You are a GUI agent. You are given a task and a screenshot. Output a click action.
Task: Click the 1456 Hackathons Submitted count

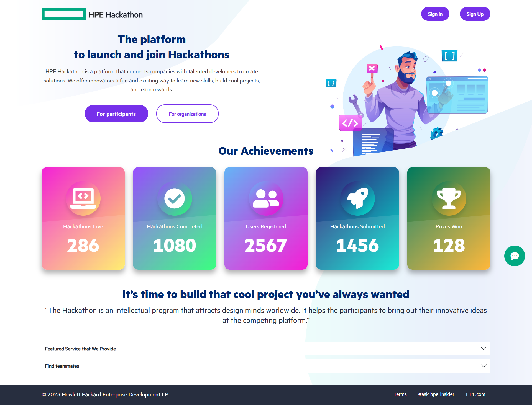[x=357, y=245]
